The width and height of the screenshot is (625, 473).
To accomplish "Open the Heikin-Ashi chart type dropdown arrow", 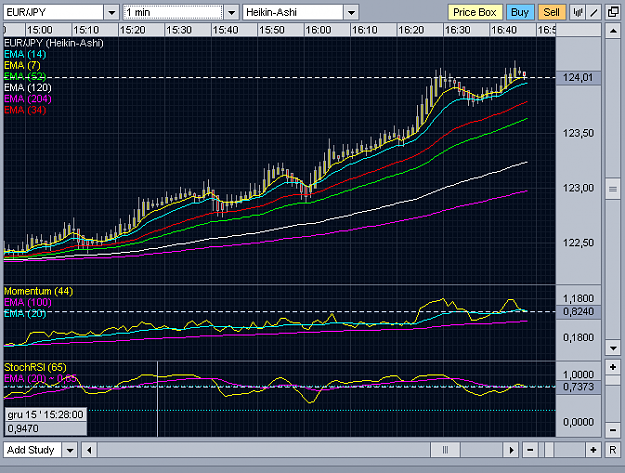I will click(x=351, y=12).
